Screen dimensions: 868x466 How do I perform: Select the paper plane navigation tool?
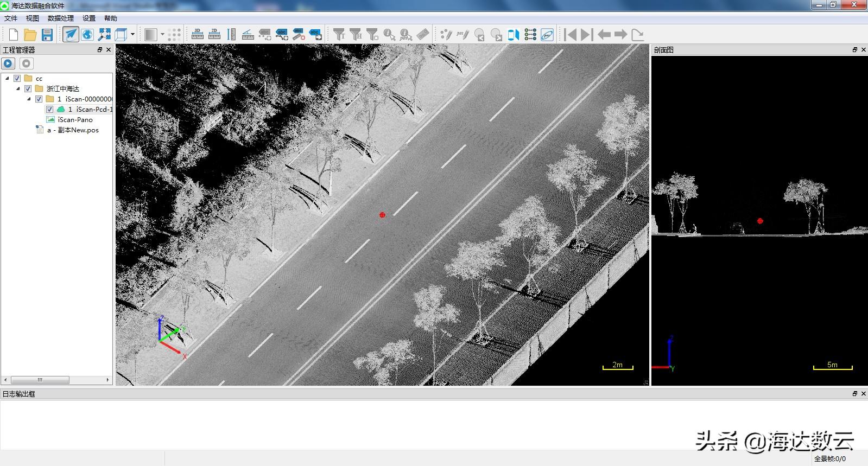pos(71,35)
